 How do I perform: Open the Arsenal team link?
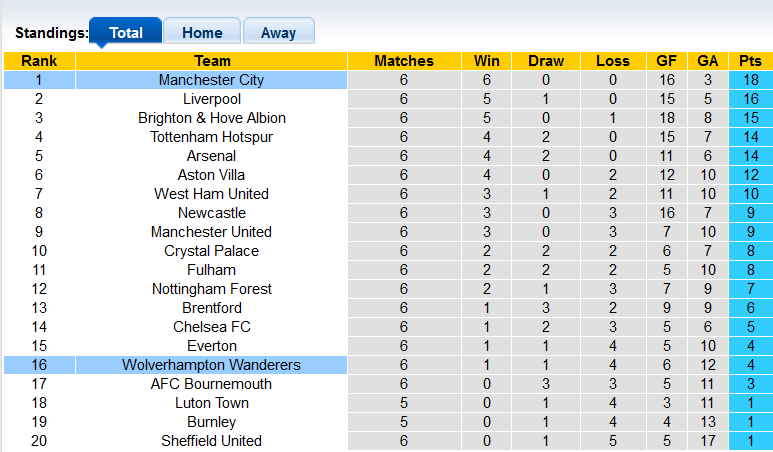[x=211, y=156]
